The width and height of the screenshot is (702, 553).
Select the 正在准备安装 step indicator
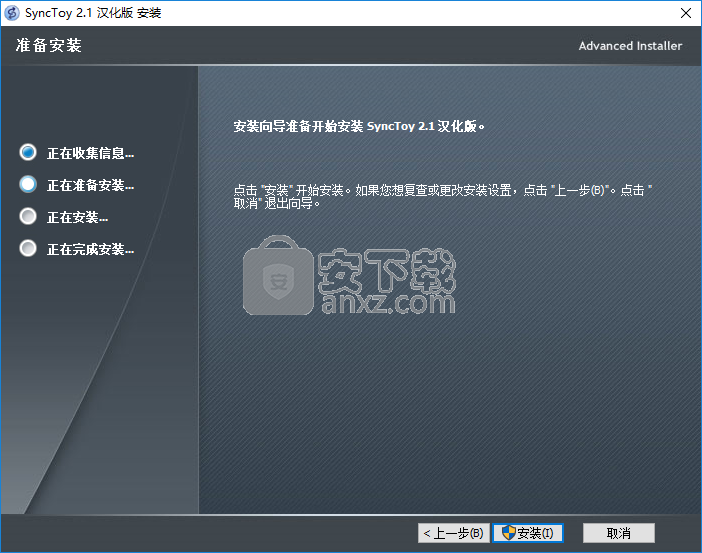[x=28, y=184]
